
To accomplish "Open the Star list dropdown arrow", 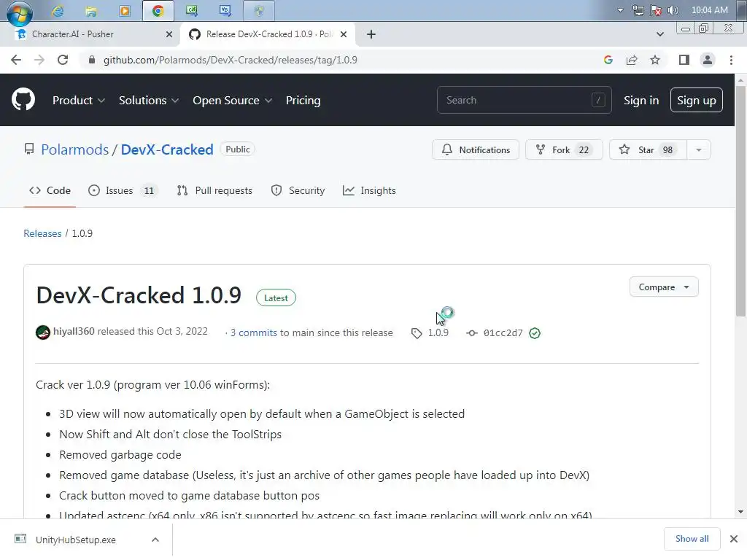I will coord(698,149).
